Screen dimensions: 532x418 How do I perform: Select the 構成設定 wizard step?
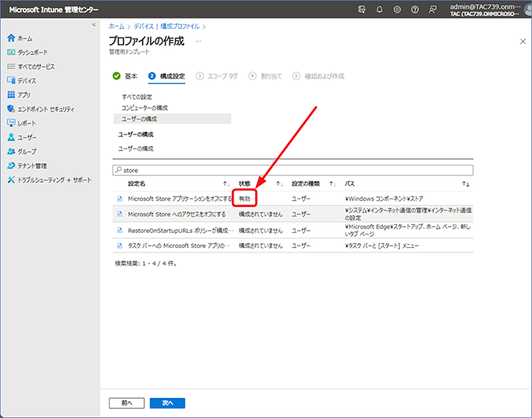[x=166, y=76]
